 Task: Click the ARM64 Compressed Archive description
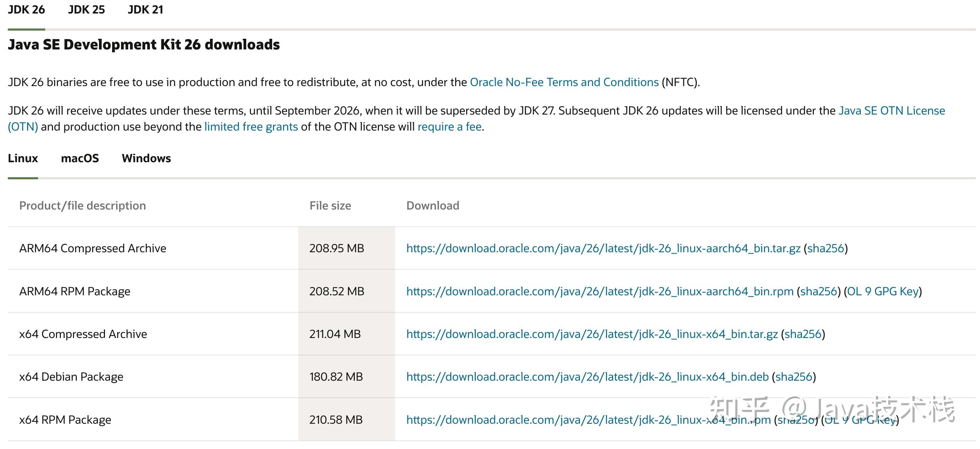pyautogui.click(x=93, y=248)
